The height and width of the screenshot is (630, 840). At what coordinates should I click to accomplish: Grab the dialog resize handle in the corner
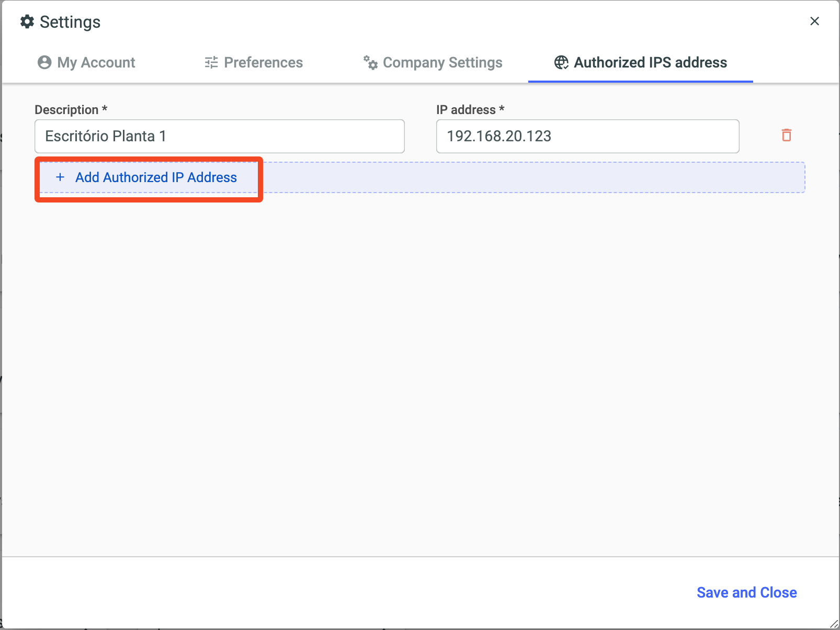pos(834,624)
